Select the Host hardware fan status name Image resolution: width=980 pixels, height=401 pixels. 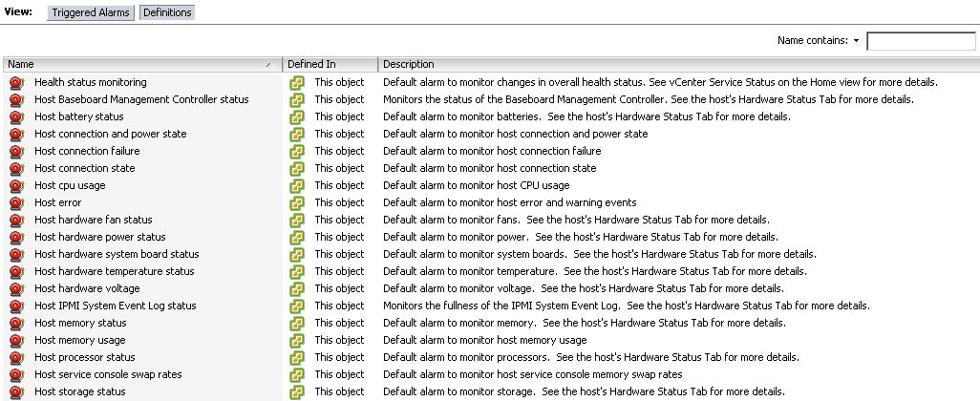pos(93,220)
